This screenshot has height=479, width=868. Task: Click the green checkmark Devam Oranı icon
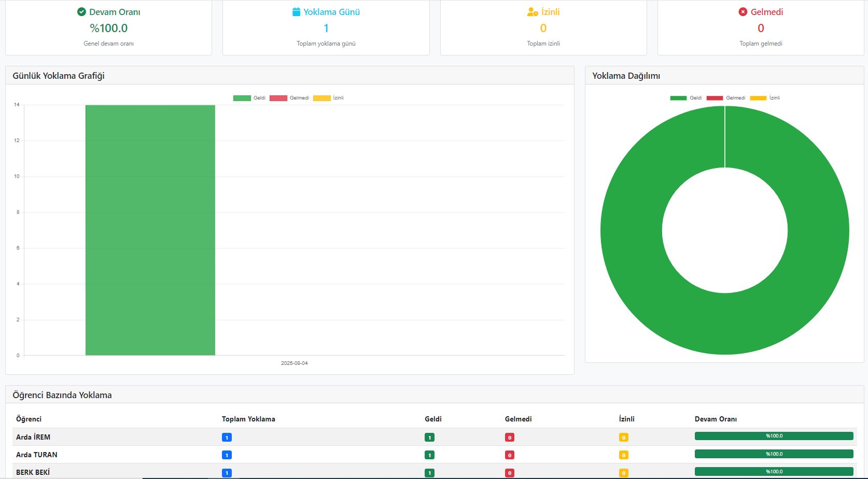click(81, 12)
